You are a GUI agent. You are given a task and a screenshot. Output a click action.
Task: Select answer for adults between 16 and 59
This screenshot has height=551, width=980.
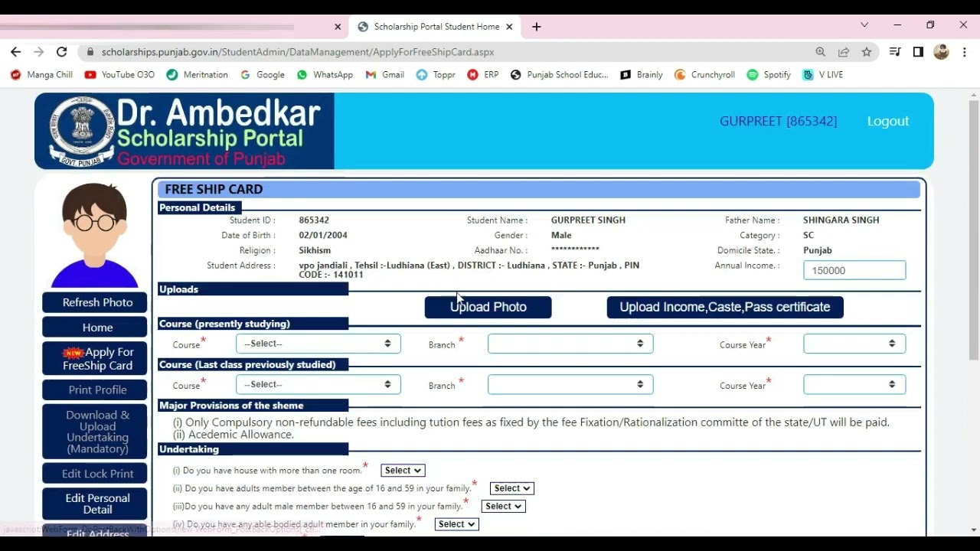[x=512, y=488]
